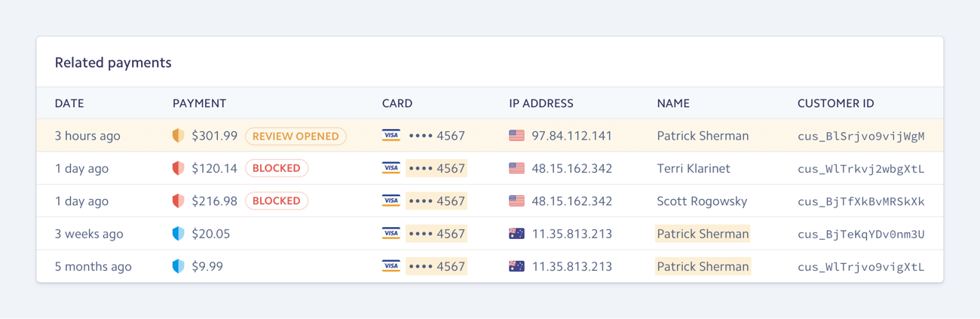980x319 pixels.
Task: Click the CUSTOMER ID column header
Action: [835, 103]
